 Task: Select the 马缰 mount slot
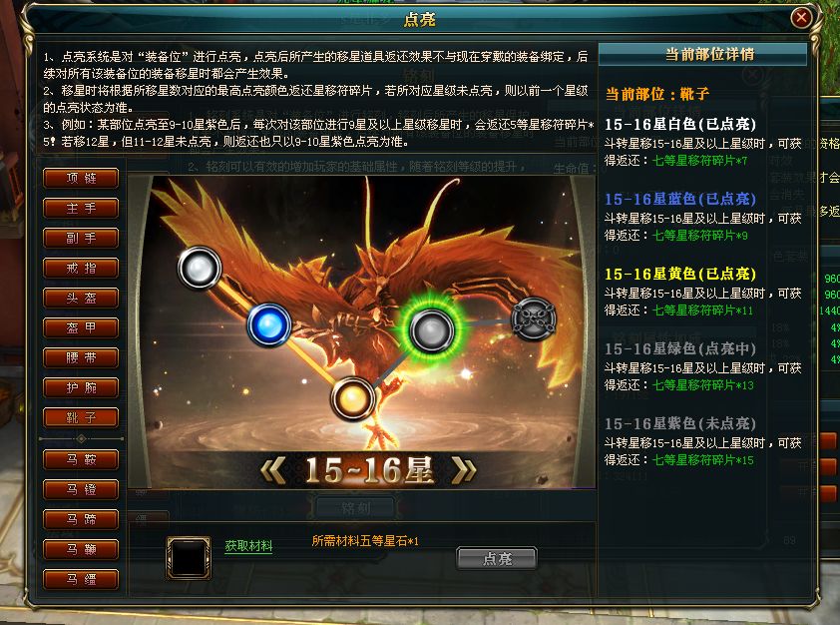point(81,579)
